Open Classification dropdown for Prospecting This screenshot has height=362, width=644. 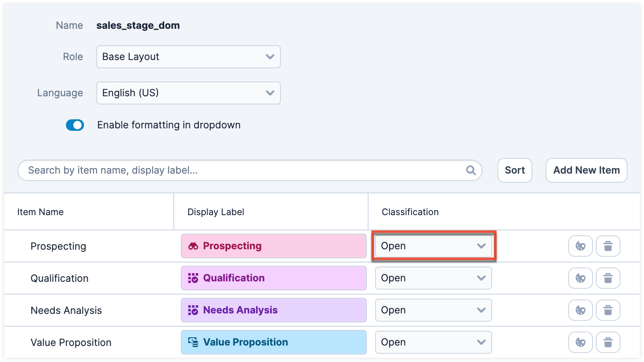433,246
